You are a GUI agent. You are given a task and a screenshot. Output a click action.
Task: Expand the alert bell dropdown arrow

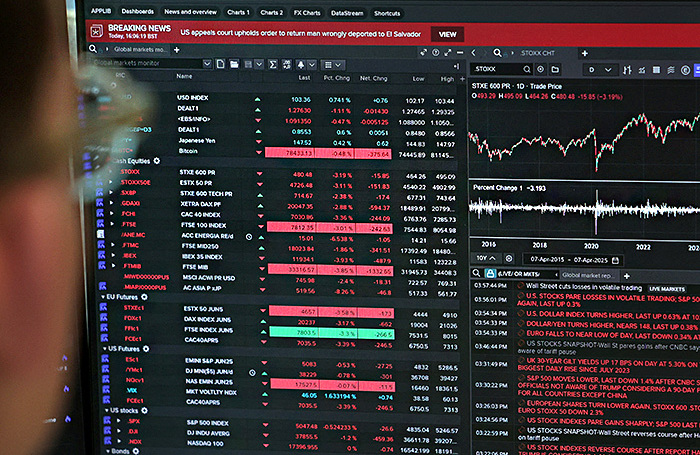(312, 65)
